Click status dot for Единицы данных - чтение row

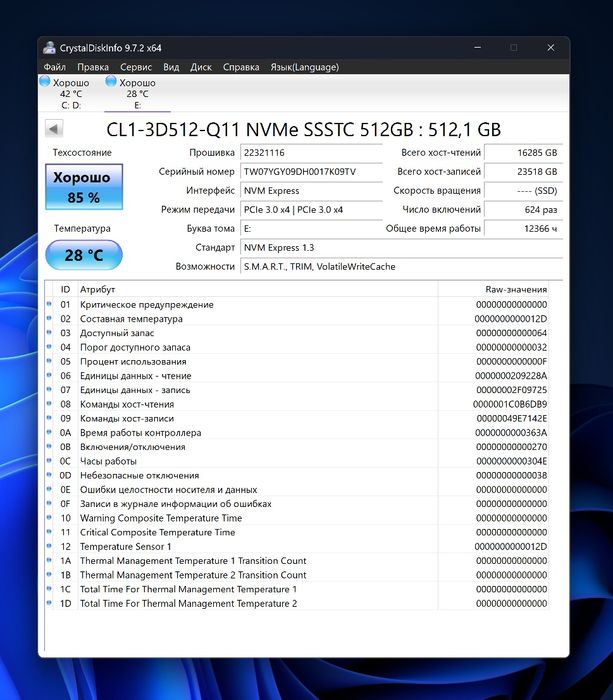49,375
